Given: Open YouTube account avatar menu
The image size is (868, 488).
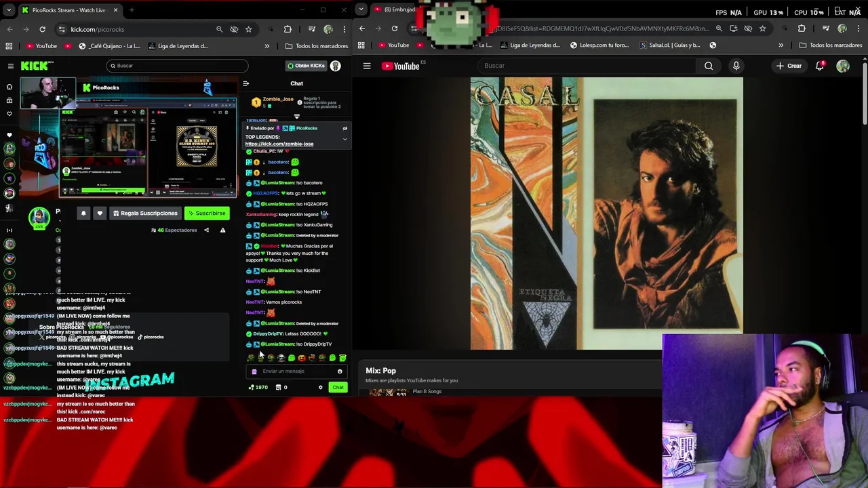Looking at the screenshot, I should coord(843,66).
